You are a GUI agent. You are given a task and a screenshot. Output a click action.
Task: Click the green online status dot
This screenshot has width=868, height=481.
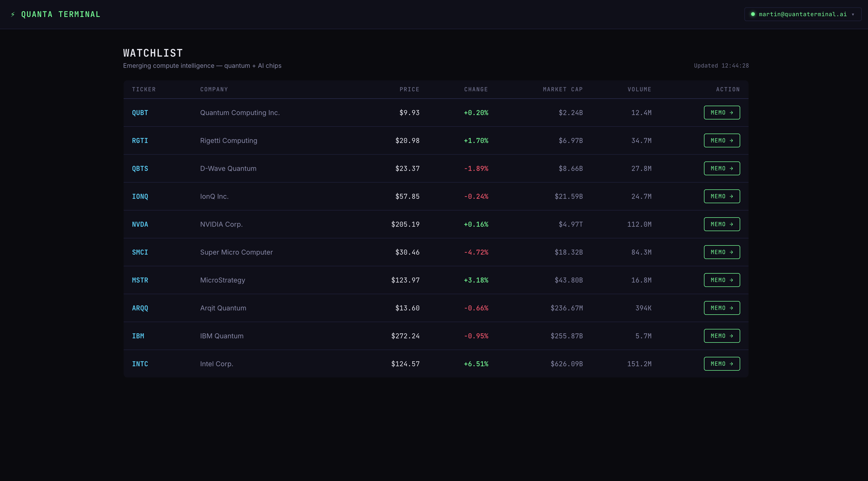click(753, 14)
